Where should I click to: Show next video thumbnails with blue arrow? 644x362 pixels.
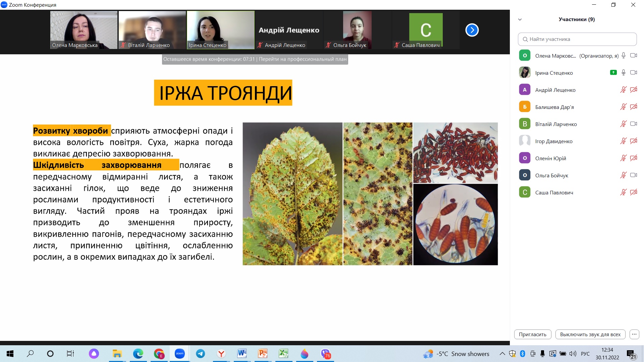(x=472, y=30)
